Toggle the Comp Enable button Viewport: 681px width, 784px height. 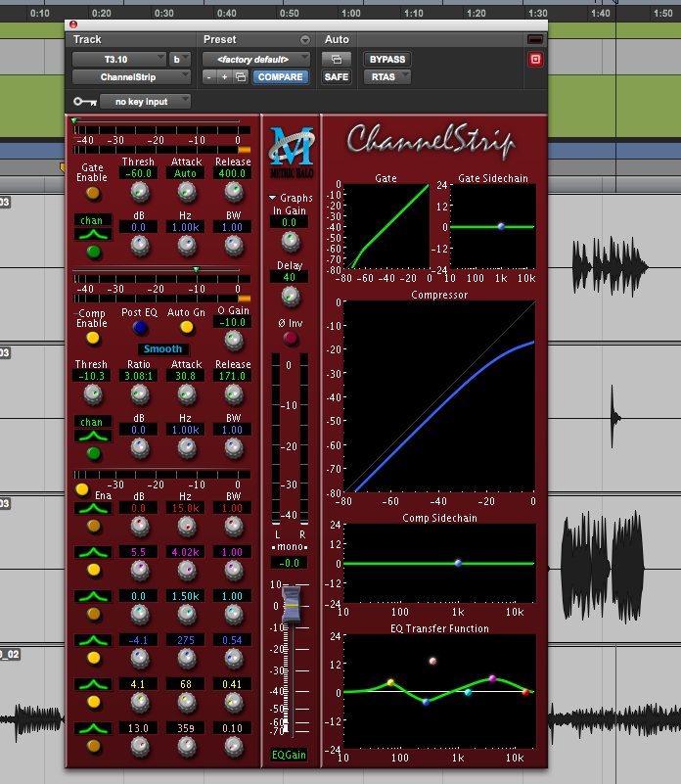(93, 338)
